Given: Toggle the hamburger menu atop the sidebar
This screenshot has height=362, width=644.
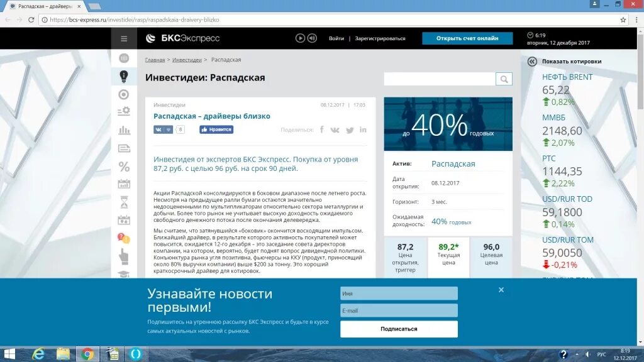Looking at the screenshot, I should coord(124,38).
